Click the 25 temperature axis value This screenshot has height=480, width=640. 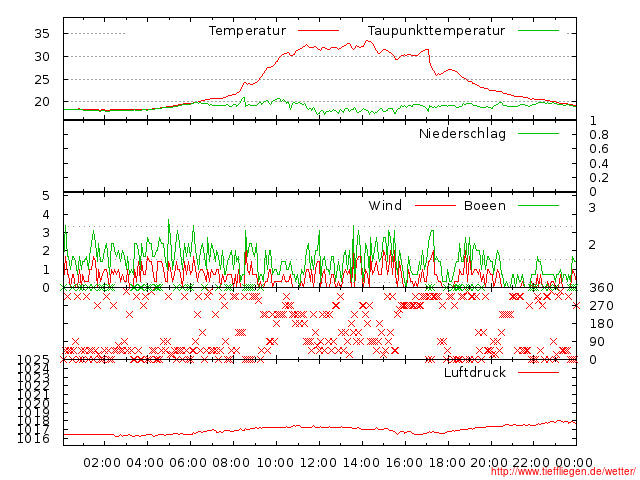tap(42, 80)
